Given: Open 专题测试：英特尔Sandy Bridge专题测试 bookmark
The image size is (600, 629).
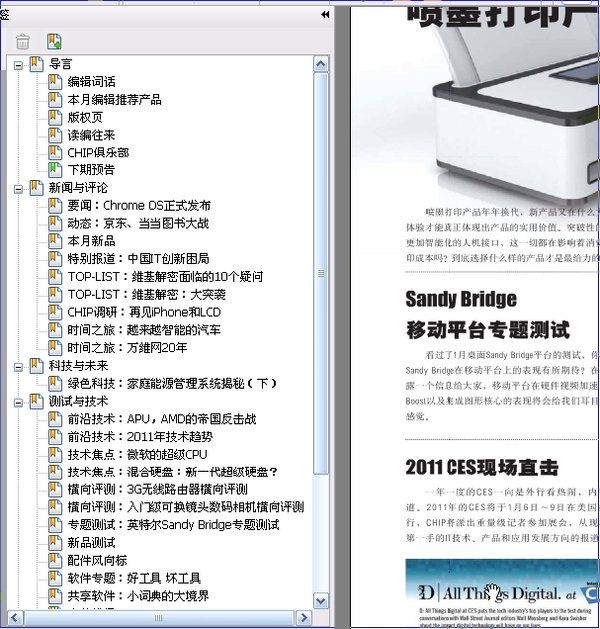Looking at the screenshot, I should tap(173, 525).
